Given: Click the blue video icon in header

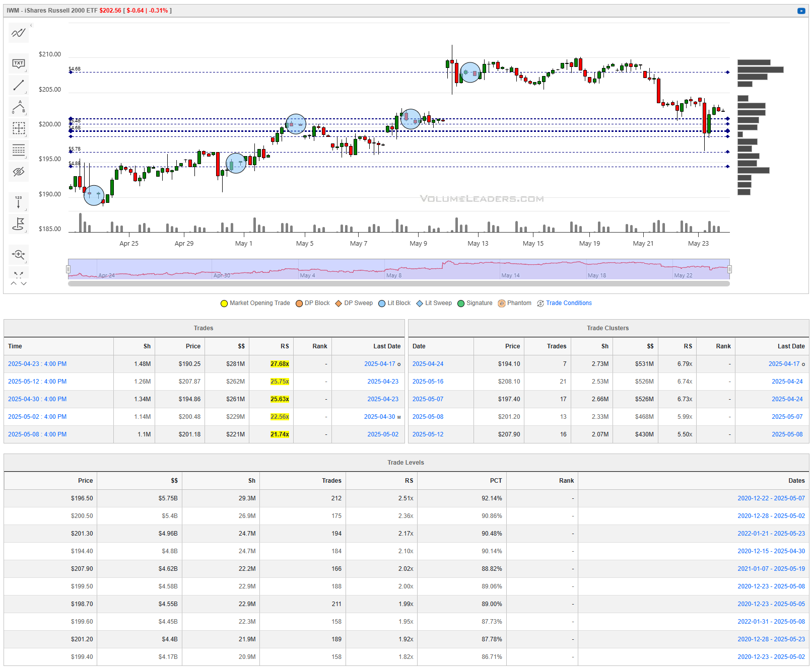Looking at the screenshot, I should coord(801,11).
